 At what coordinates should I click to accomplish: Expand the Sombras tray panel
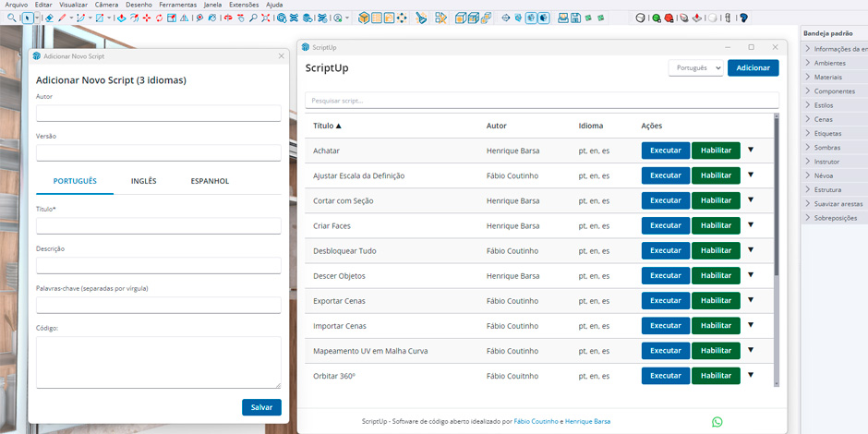tap(834, 147)
